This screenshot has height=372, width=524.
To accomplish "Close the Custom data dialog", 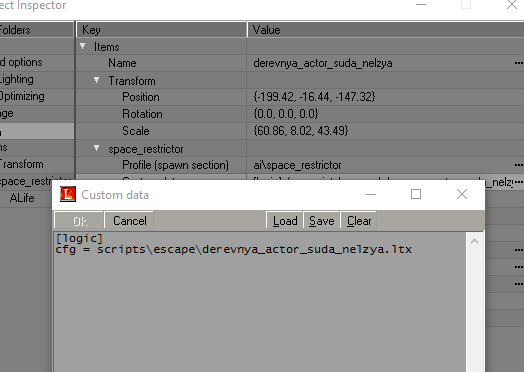I will pyautogui.click(x=462, y=194).
